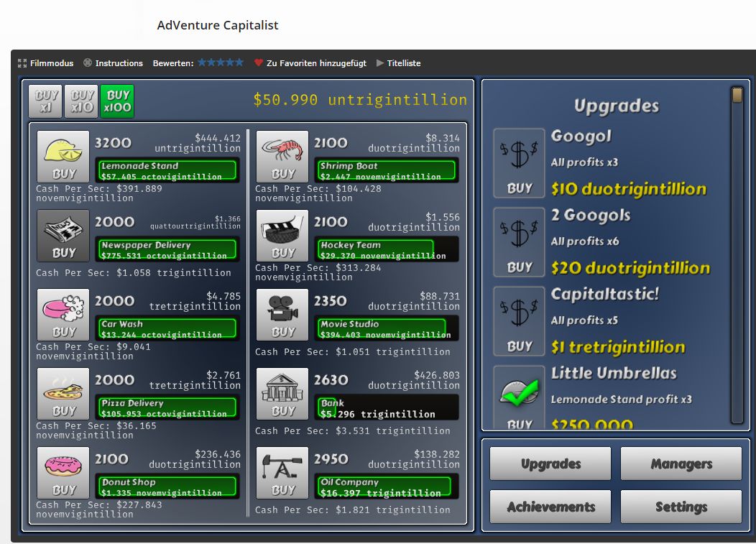
Task: Click the Hockey Team puck icon
Action: pyautogui.click(x=282, y=235)
